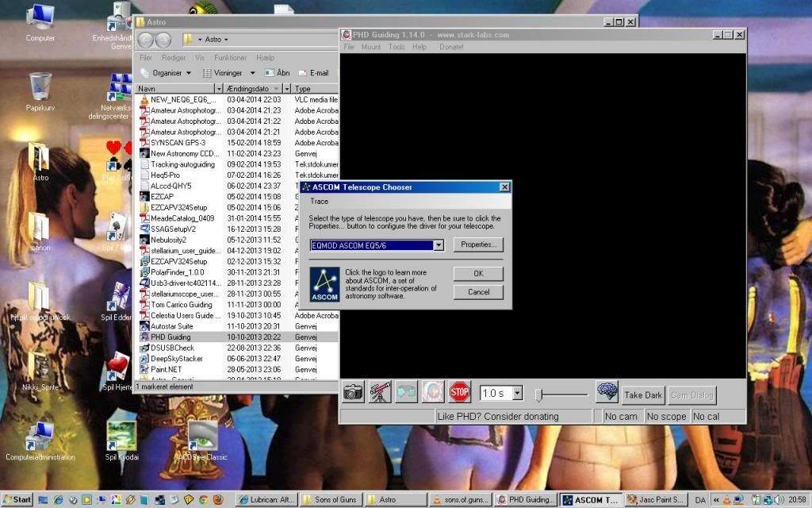Screen dimensions: 812x508
Task: Click the ASCOM logo in the chooser dialog
Action: click(x=324, y=284)
